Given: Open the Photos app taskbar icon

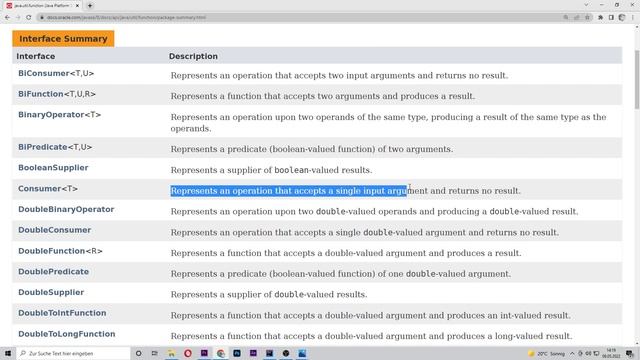Looking at the screenshot, I should (302, 353).
